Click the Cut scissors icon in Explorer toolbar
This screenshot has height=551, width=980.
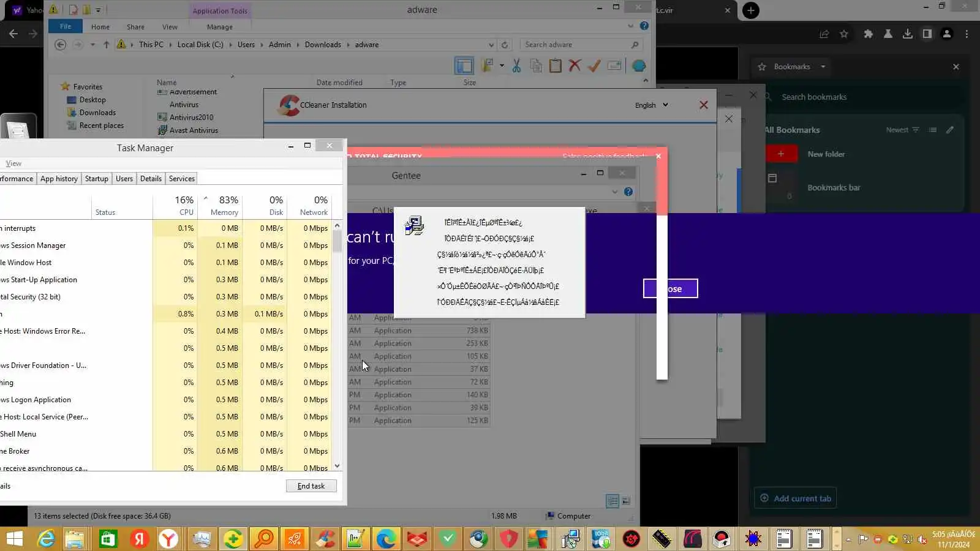[x=516, y=66]
